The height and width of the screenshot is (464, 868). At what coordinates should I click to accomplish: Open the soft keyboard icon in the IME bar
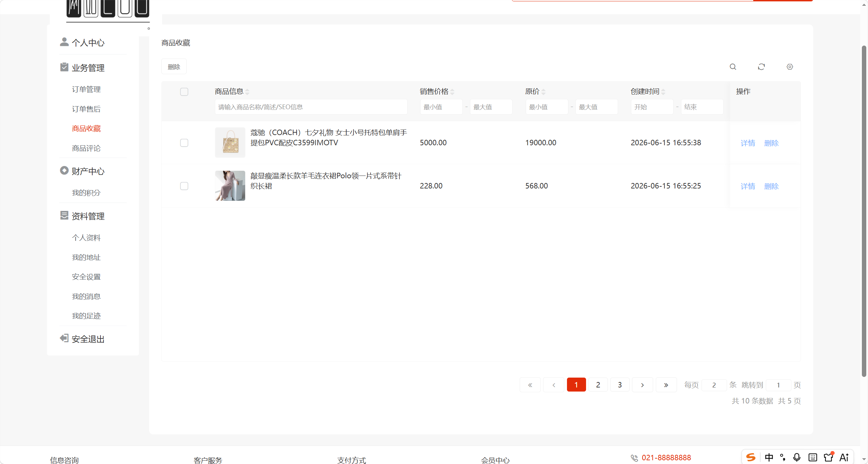pos(812,457)
